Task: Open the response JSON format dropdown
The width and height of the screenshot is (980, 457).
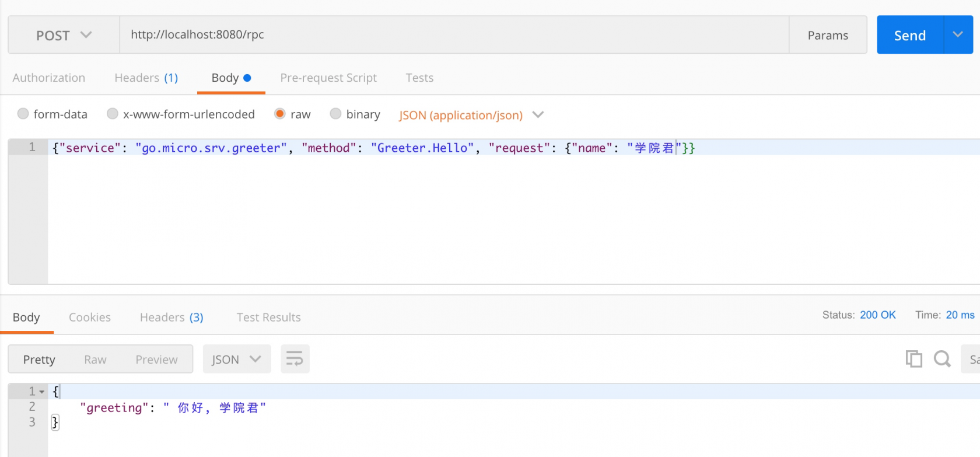Action: pos(237,359)
